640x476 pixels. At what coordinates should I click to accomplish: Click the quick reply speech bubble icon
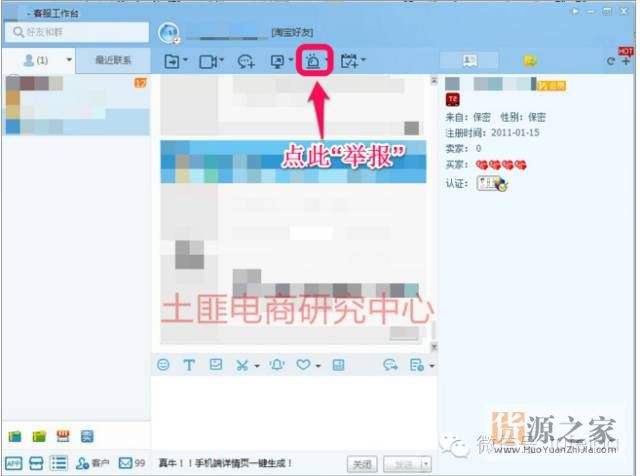(x=390, y=365)
